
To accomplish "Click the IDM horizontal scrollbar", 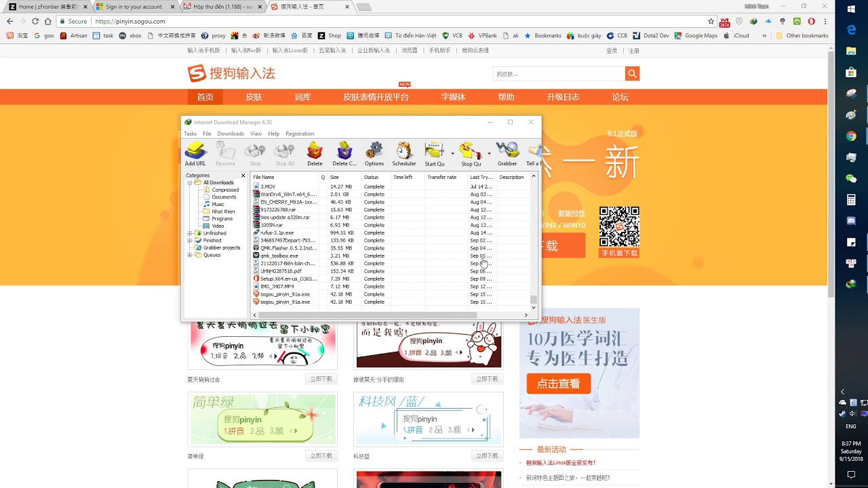I will click(x=368, y=315).
